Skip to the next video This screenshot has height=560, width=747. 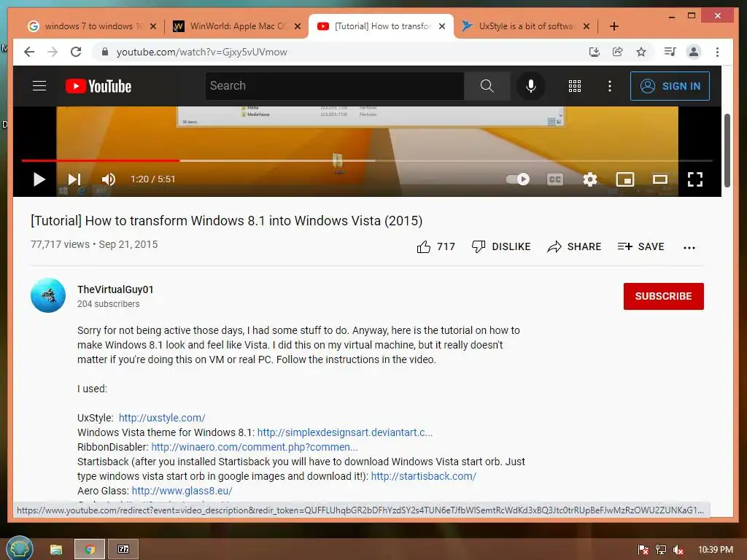pyautogui.click(x=74, y=179)
